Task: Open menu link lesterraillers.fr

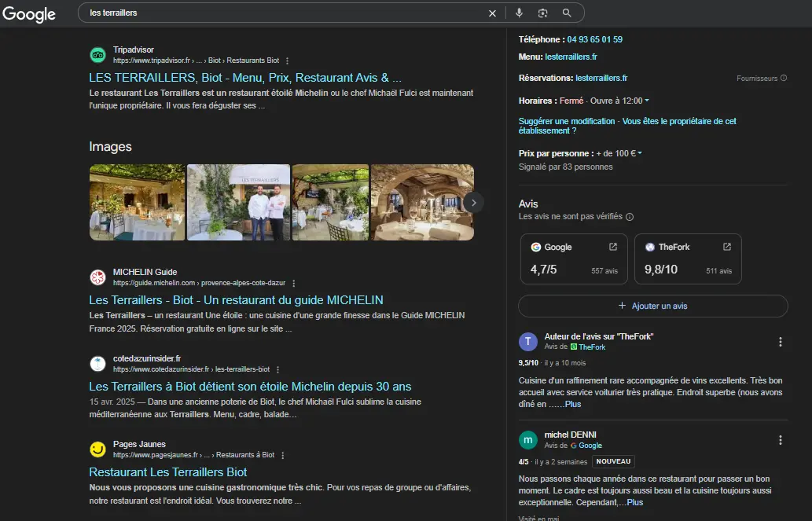Action: coord(571,57)
